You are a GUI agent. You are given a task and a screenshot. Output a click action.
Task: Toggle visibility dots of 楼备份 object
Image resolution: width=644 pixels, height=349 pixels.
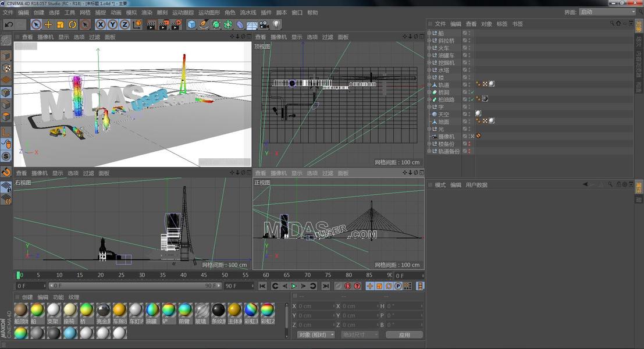(469, 144)
